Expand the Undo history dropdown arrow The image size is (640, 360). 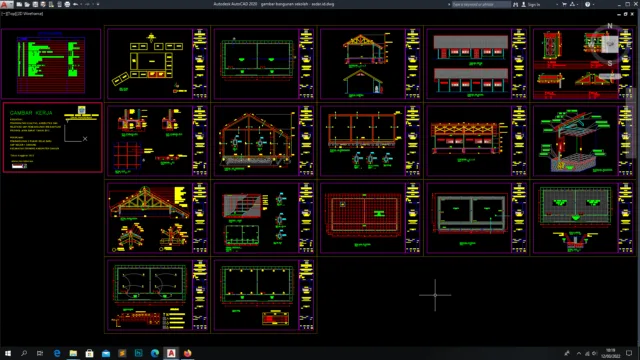81,4
